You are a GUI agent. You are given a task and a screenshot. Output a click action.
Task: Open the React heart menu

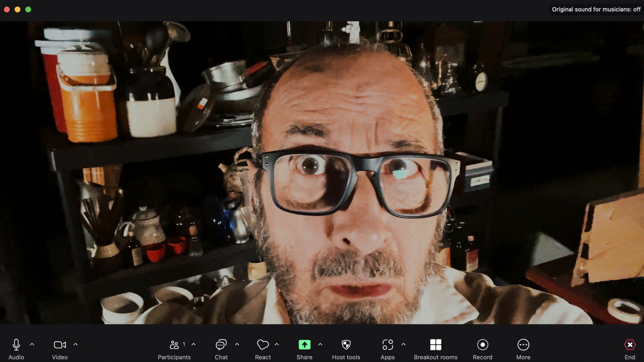pos(263,345)
